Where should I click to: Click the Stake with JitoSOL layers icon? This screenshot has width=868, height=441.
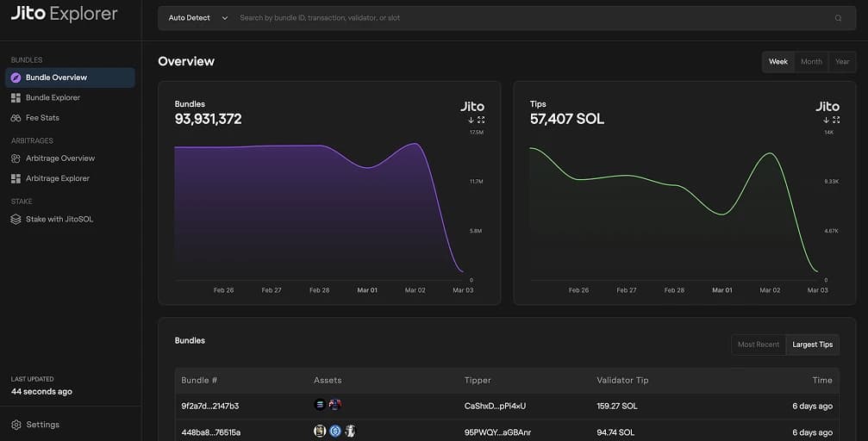[x=16, y=219]
